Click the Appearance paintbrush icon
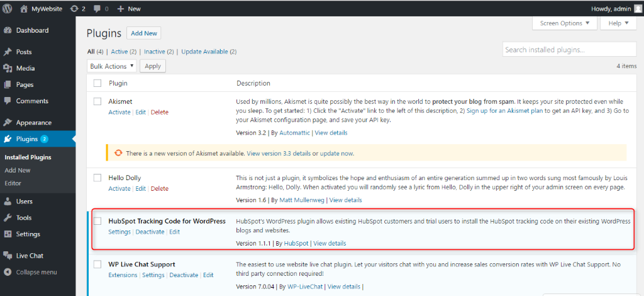644x296 pixels. click(8, 123)
